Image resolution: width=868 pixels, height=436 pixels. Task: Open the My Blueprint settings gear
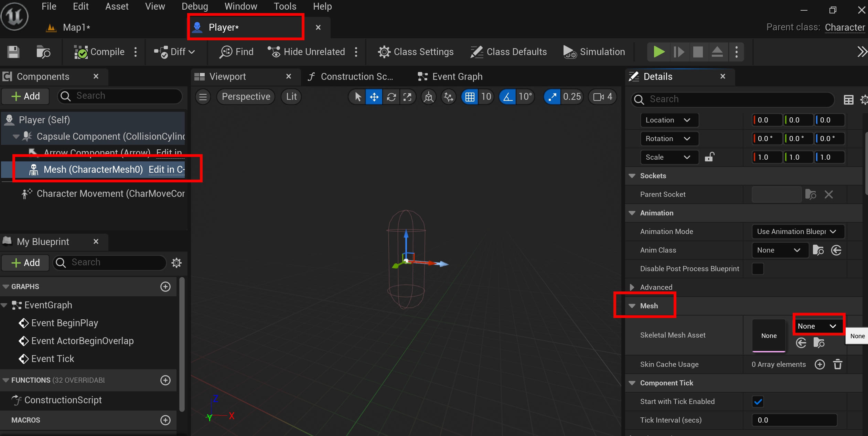tap(176, 263)
